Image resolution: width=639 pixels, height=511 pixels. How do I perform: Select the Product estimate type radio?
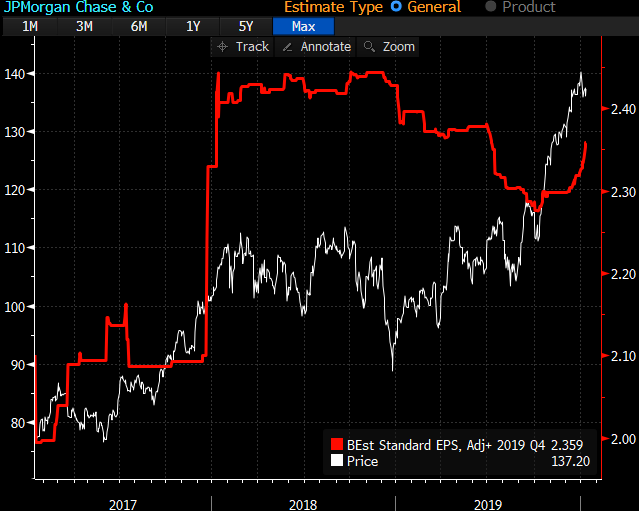[x=491, y=7]
